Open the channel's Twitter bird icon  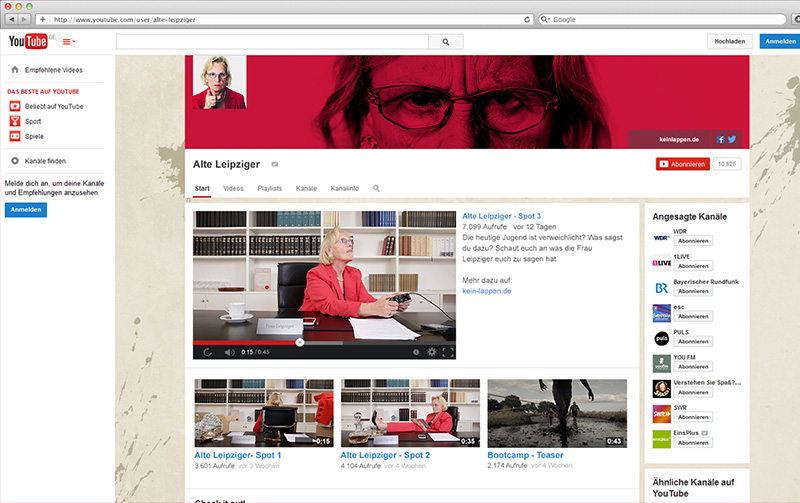coord(731,139)
